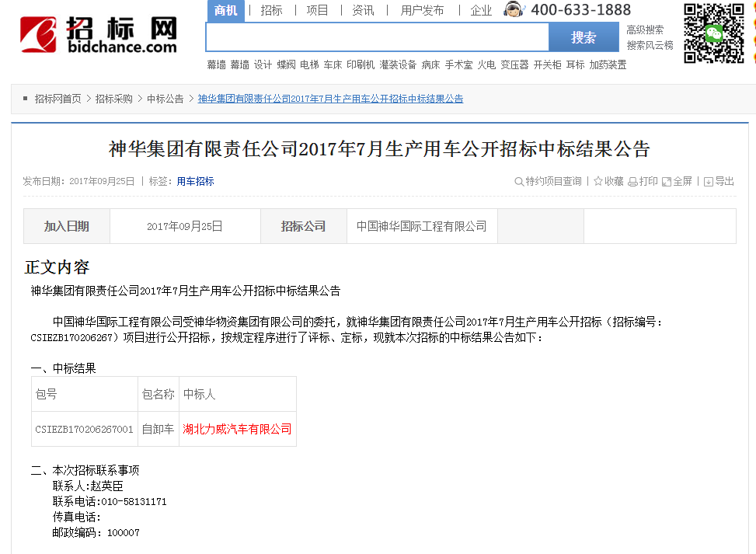This screenshot has width=756, height=554.
Task: Click the 手术室 hot keyword
Action: (x=458, y=64)
